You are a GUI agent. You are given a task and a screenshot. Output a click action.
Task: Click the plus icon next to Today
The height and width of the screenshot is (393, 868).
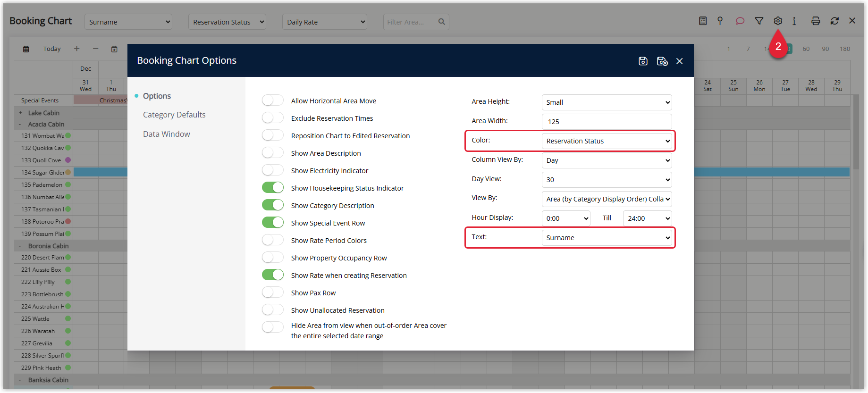point(76,49)
